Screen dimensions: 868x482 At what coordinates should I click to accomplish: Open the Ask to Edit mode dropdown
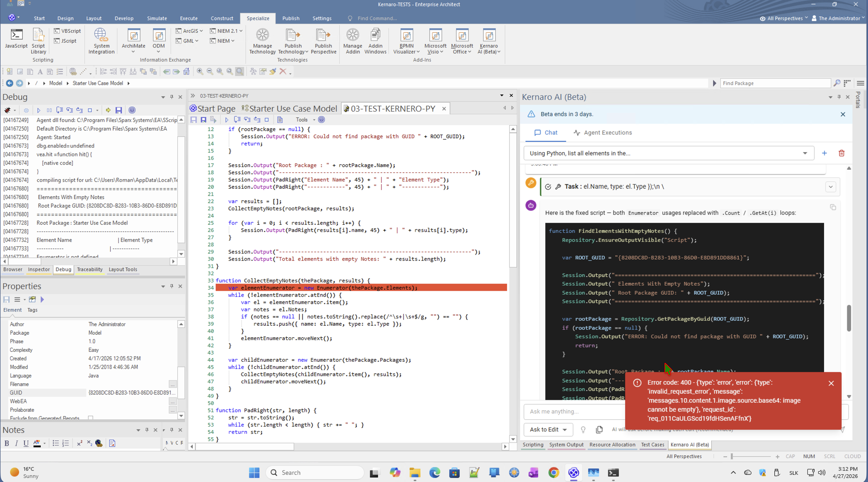click(548, 429)
